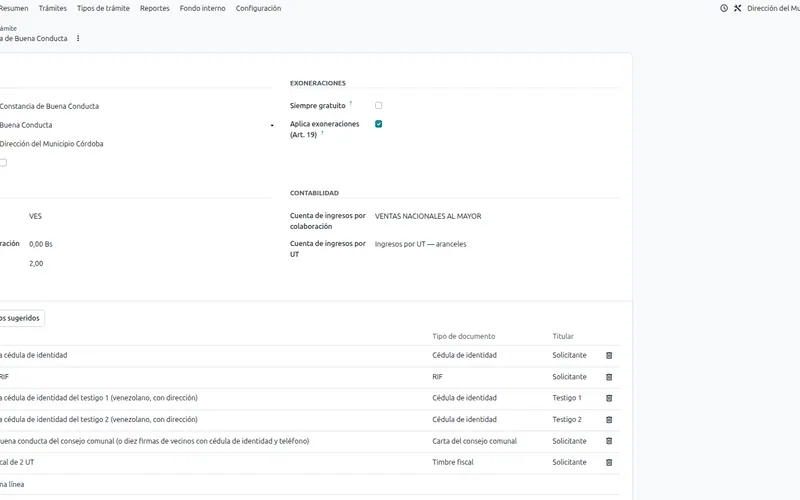Click the testigo 2 (venezolano, con dirección) description

tap(99, 419)
